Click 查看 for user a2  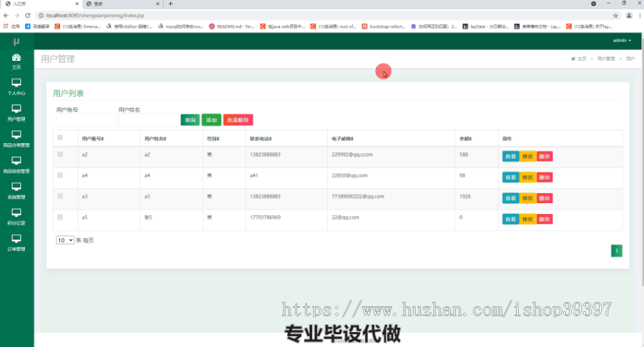pyautogui.click(x=510, y=157)
